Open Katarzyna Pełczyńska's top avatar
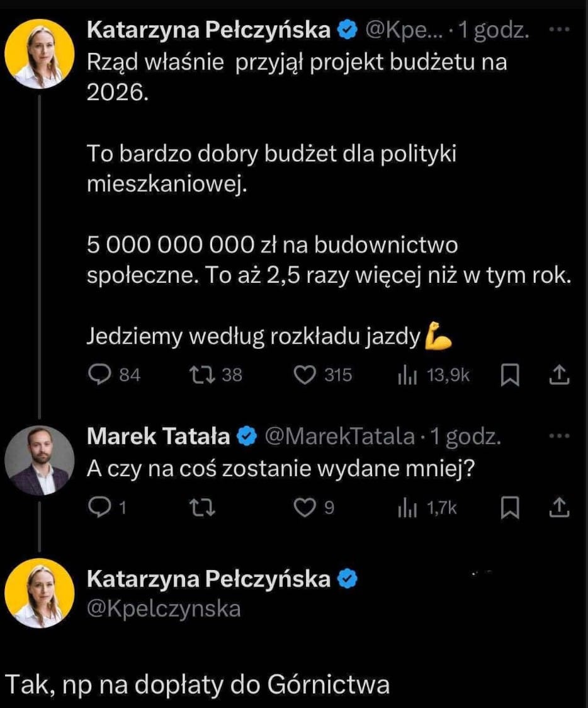This screenshot has width=588, height=708. (x=39, y=54)
